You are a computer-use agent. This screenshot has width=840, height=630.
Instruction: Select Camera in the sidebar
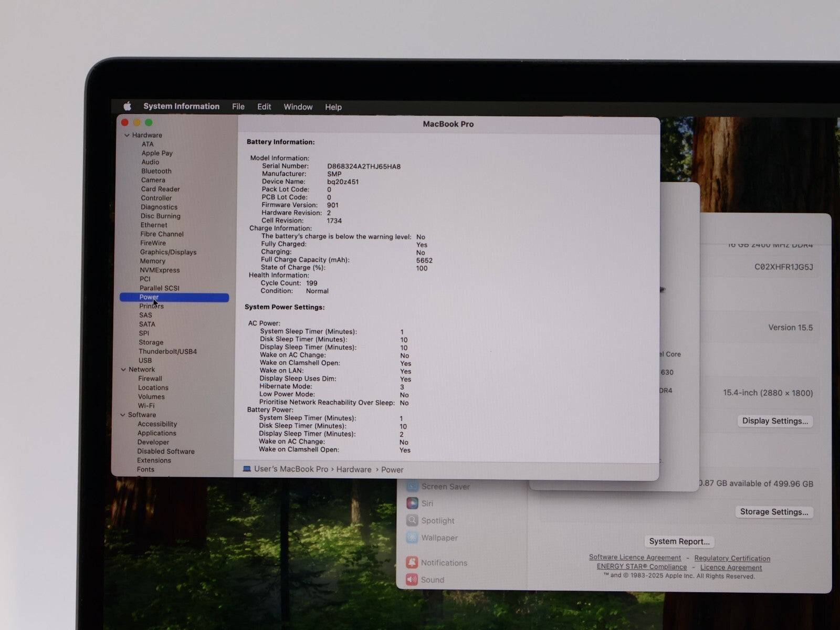(x=153, y=180)
